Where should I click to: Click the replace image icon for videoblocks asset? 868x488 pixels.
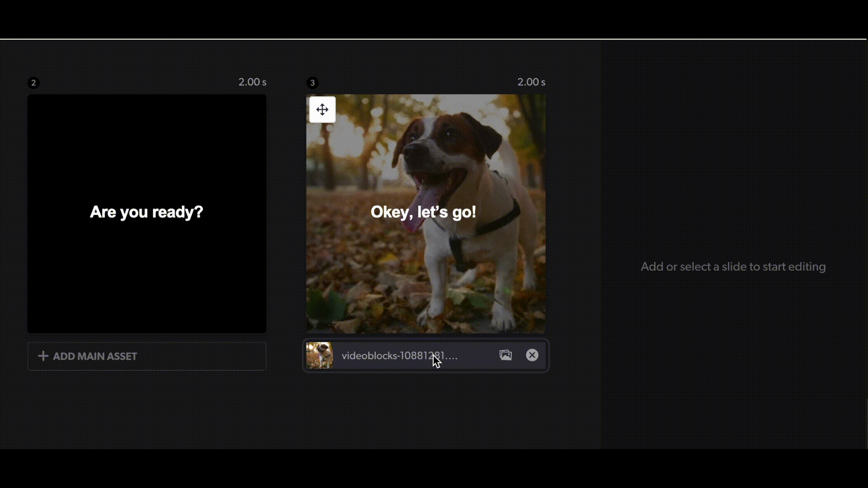pyautogui.click(x=505, y=355)
